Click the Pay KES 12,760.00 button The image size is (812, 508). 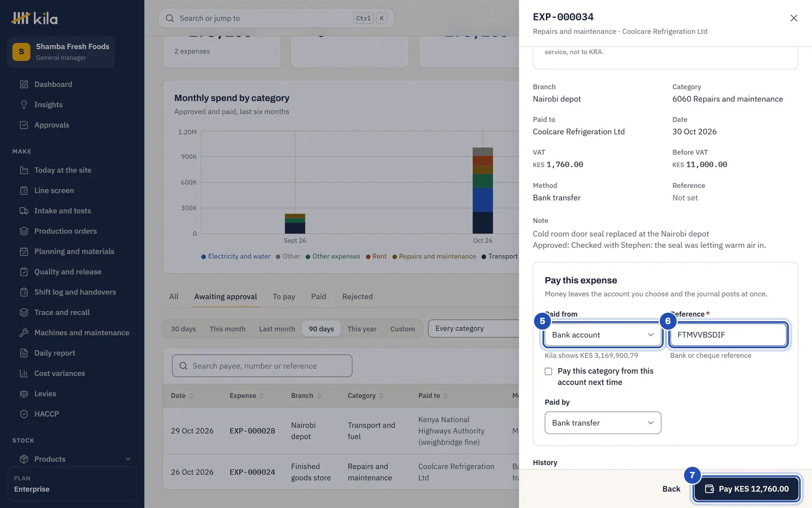pos(747,489)
